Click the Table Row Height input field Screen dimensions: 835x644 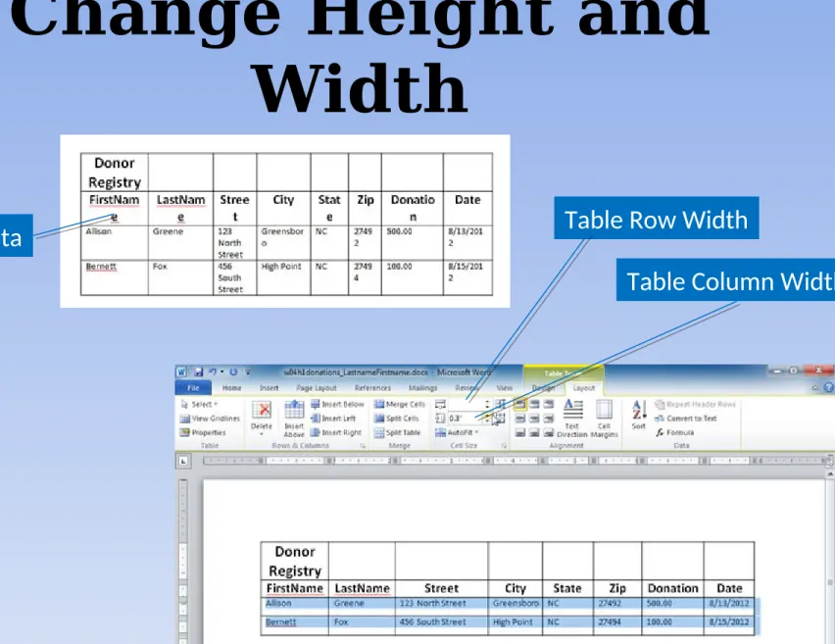tap(466, 404)
